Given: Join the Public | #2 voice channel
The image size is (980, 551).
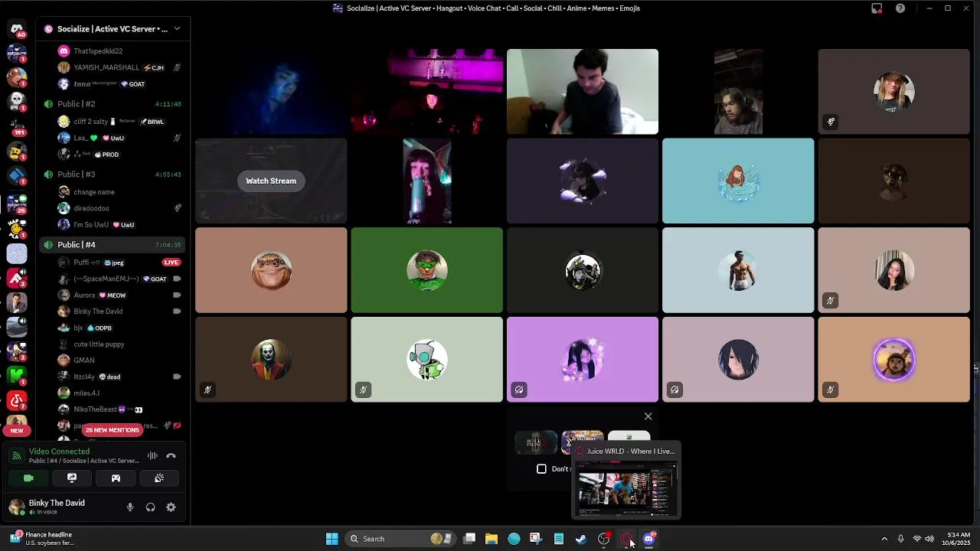Looking at the screenshot, I should point(113,103).
